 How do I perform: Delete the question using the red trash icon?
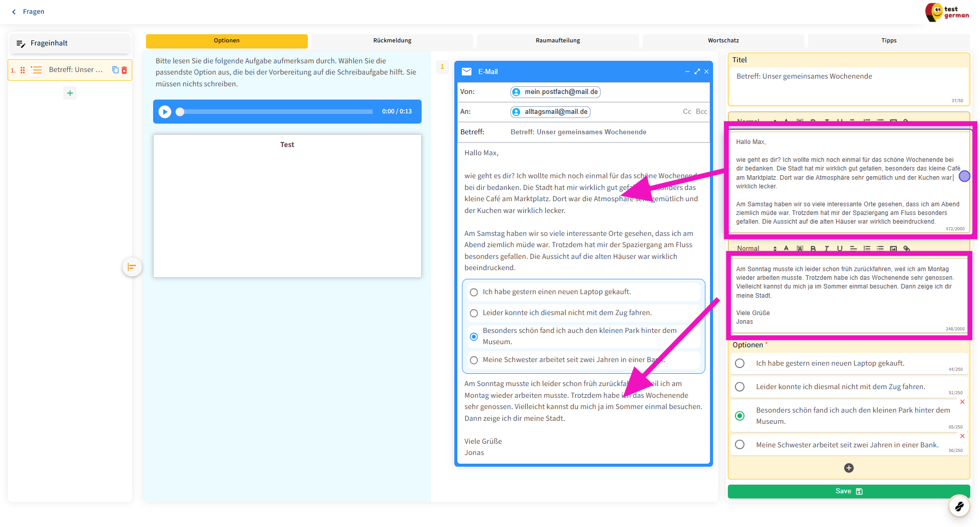(x=124, y=70)
